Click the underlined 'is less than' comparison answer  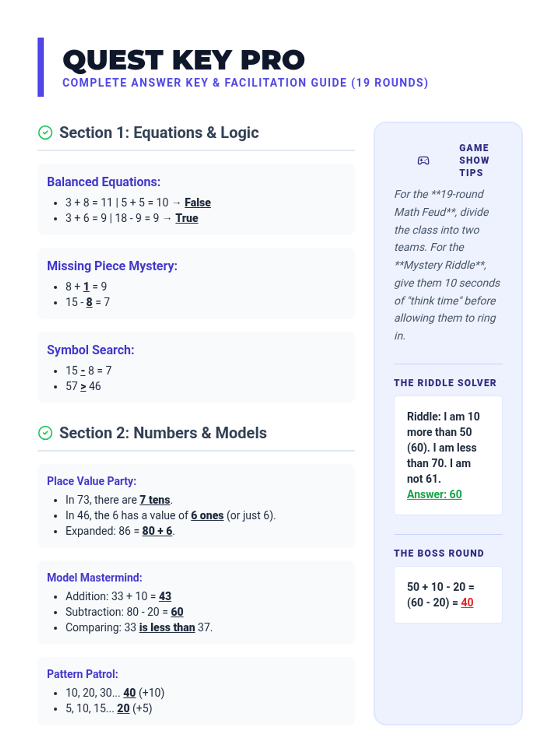(x=167, y=627)
